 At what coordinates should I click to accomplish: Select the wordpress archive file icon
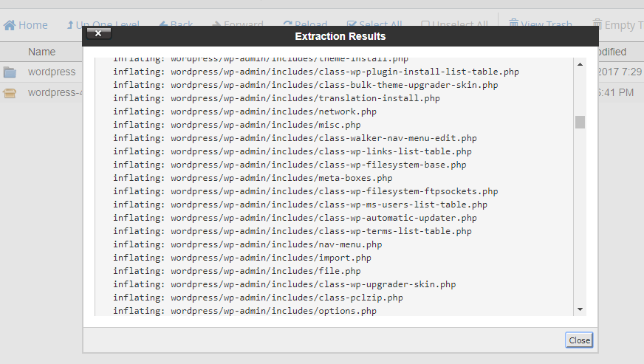10,93
